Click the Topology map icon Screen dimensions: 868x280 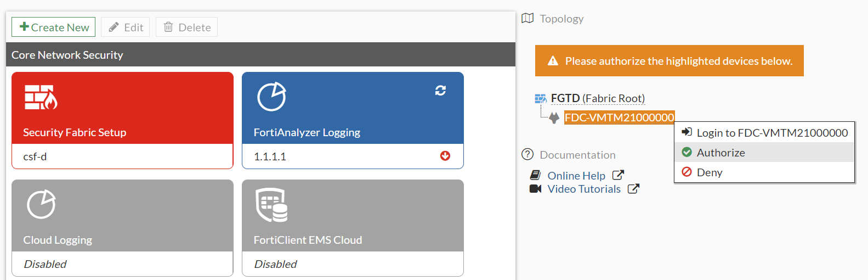click(x=527, y=18)
